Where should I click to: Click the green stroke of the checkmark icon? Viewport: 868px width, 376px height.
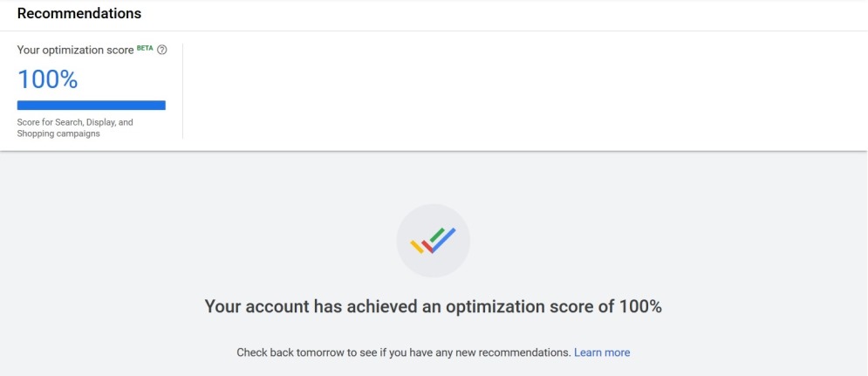pos(437,234)
